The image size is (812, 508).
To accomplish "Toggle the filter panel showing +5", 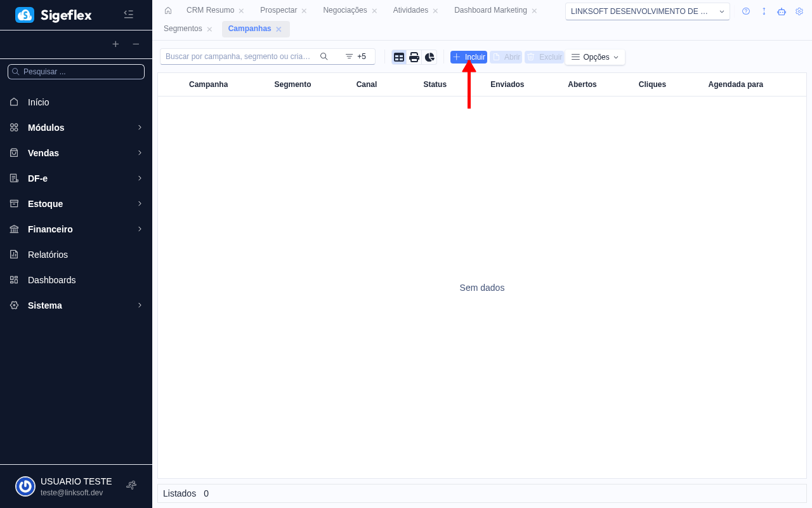I will pos(356,56).
